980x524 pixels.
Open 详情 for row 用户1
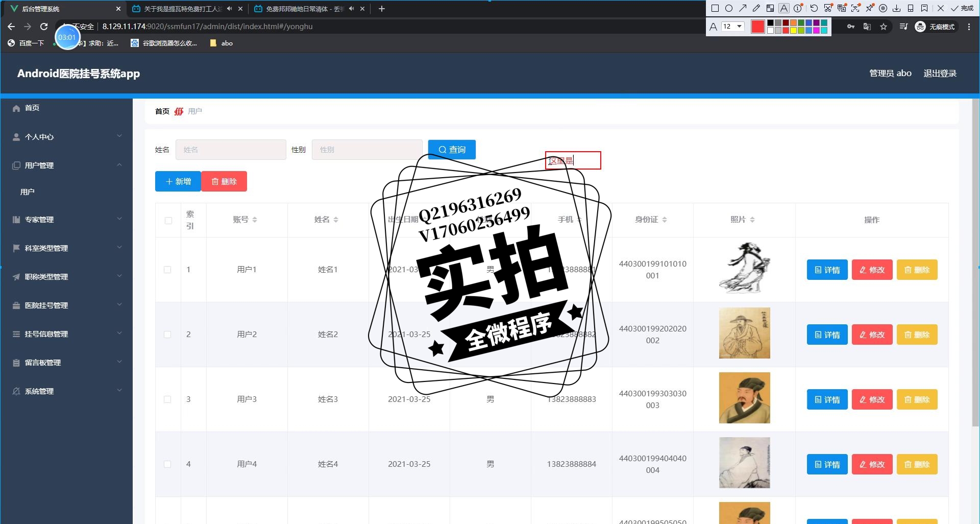point(827,270)
